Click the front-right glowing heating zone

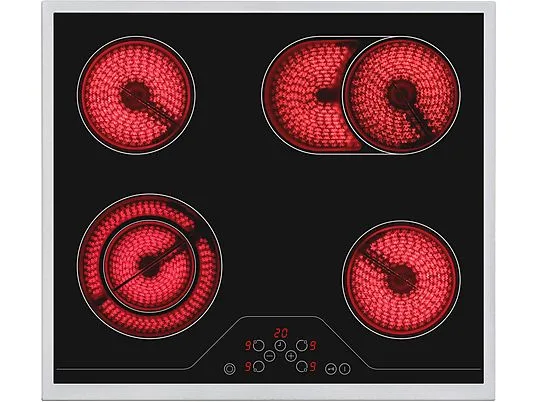click(401, 280)
